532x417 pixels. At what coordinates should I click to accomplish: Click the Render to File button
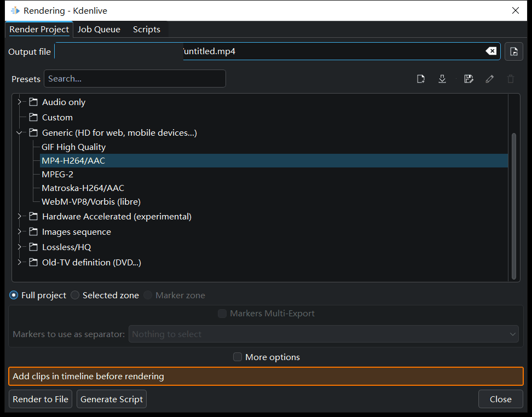click(41, 399)
